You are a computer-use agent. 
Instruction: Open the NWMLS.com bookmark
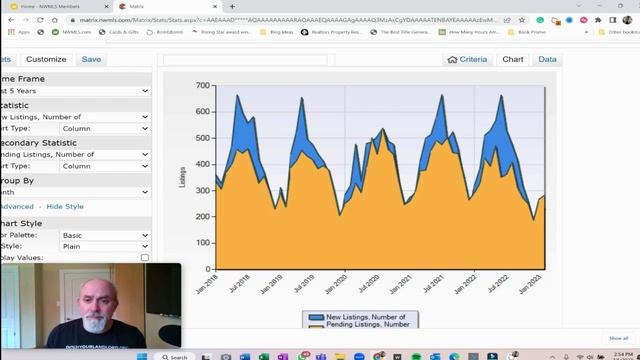tap(71, 32)
